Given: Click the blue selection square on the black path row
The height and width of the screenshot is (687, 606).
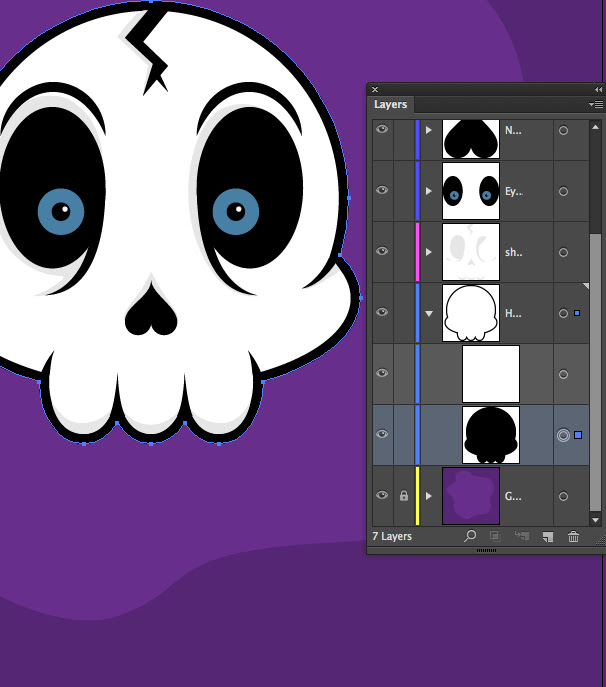Looking at the screenshot, I should pyautogui.click(x=578, y=435).
